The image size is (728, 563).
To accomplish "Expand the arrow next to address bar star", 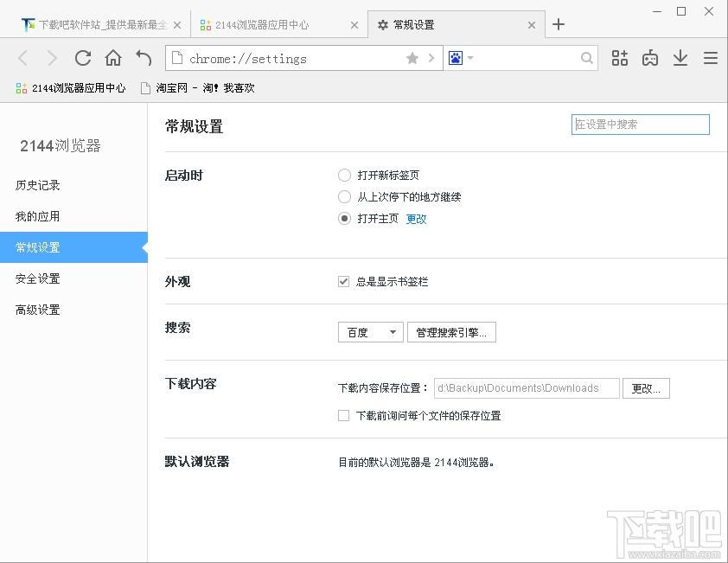I will point(431,58).
